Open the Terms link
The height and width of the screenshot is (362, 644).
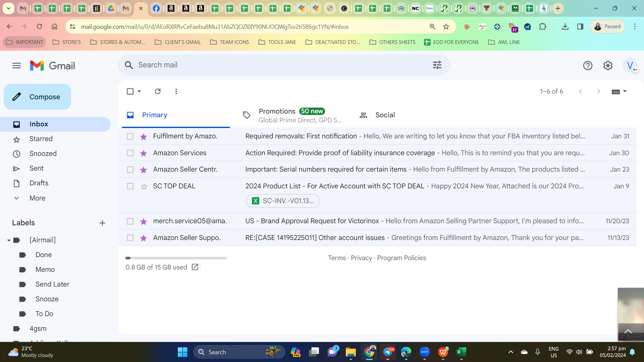point(337,258)
